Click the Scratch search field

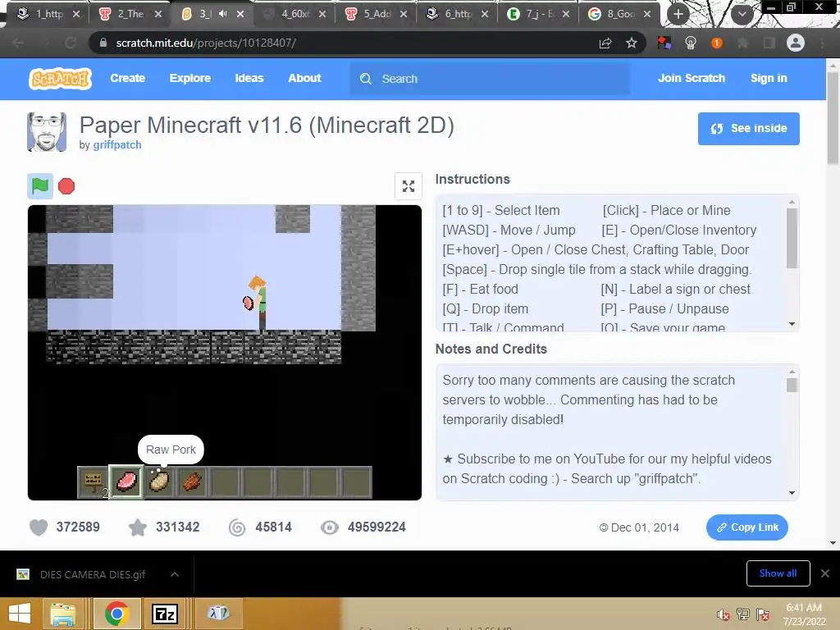pyautogui.click(x=490, y=79)
